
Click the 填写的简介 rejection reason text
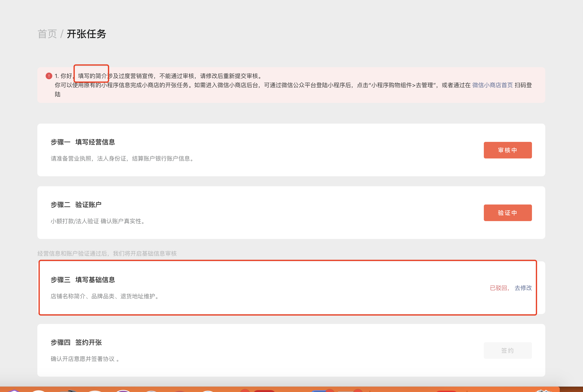[x=92, y=76]
